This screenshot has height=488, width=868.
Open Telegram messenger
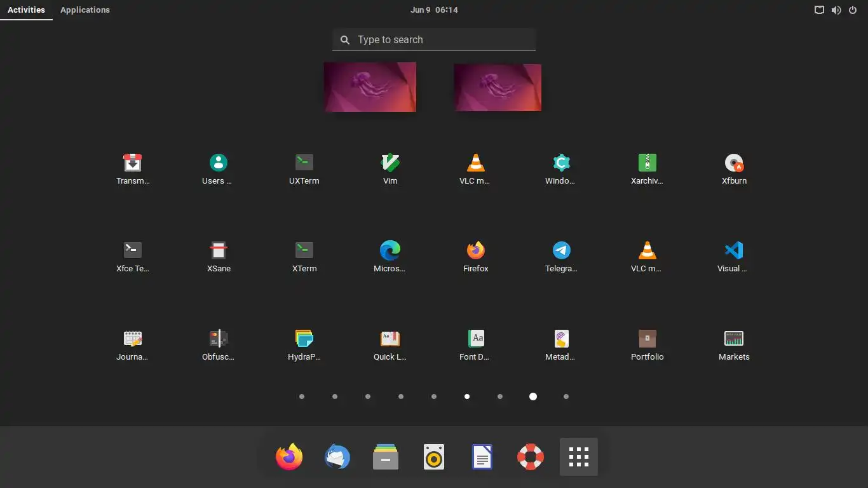pyautogui.click(x=561, y=256)
